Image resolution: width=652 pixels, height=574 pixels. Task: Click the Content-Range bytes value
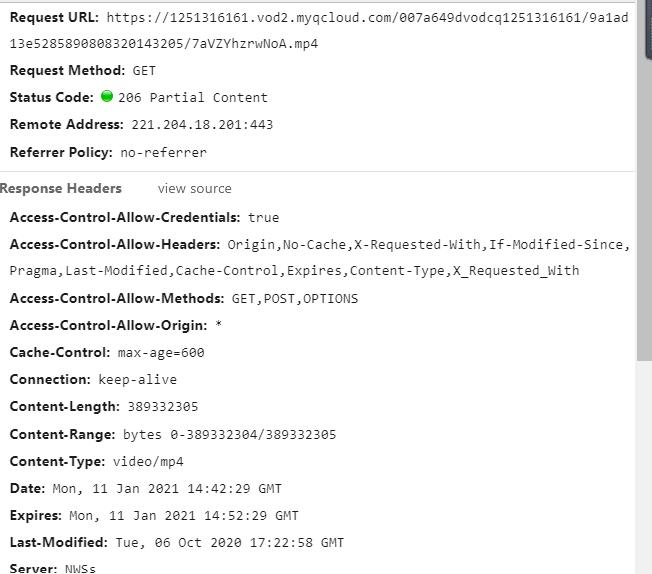(230, 434)
